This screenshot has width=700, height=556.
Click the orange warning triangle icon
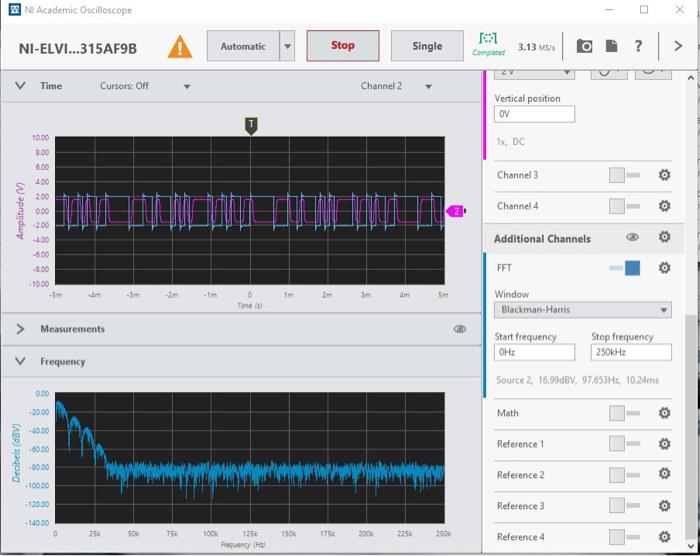coord(180,47)
